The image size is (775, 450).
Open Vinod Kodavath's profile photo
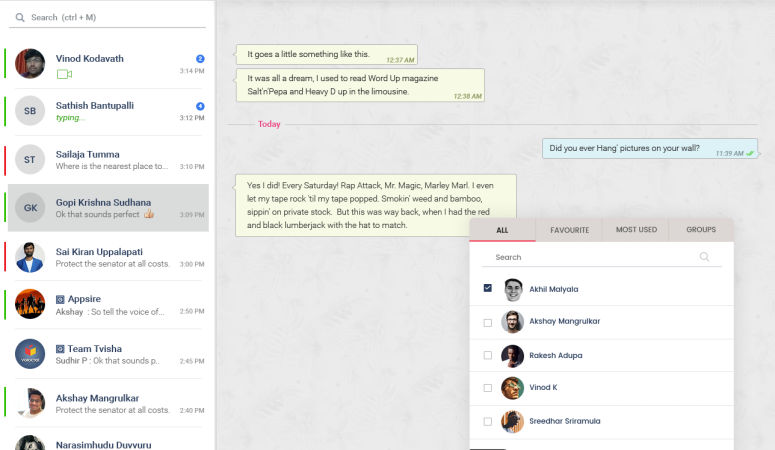click(30, 63)
